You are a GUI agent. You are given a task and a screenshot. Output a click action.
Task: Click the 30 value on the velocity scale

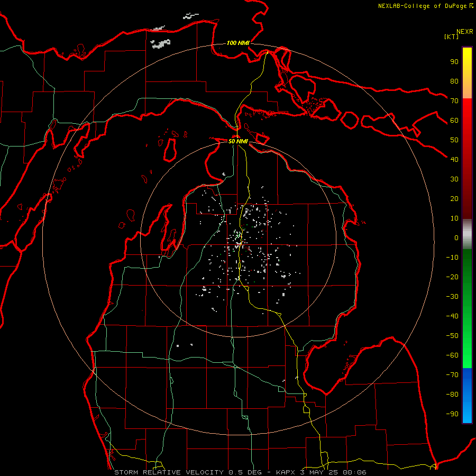tap(454, 179)
